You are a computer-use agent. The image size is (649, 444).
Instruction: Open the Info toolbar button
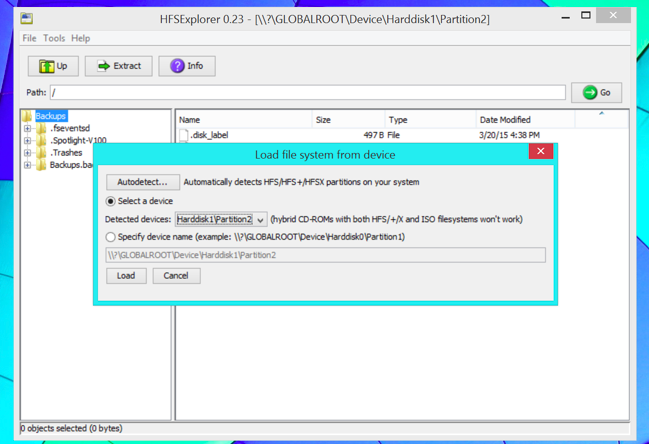pos(187,66)
